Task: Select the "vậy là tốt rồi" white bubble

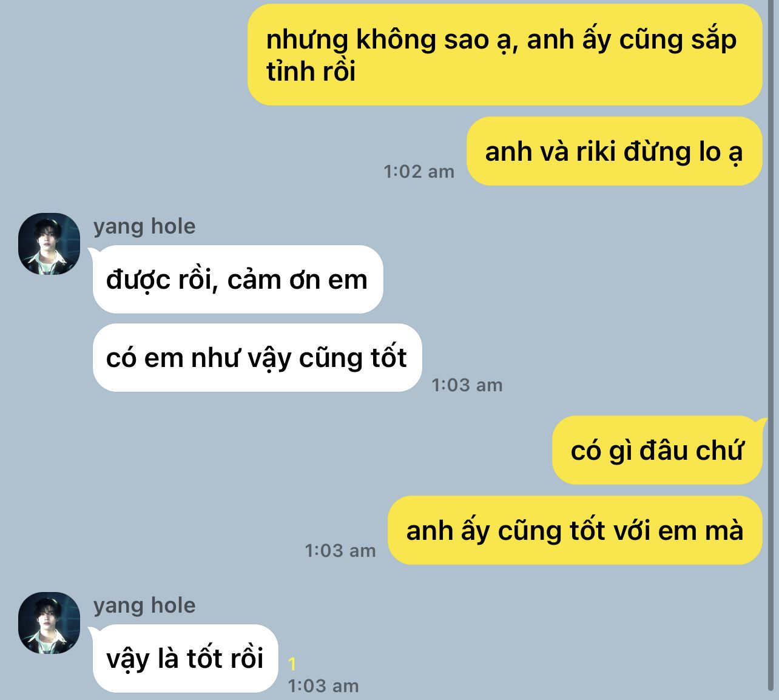Action: tap(186, 658)
